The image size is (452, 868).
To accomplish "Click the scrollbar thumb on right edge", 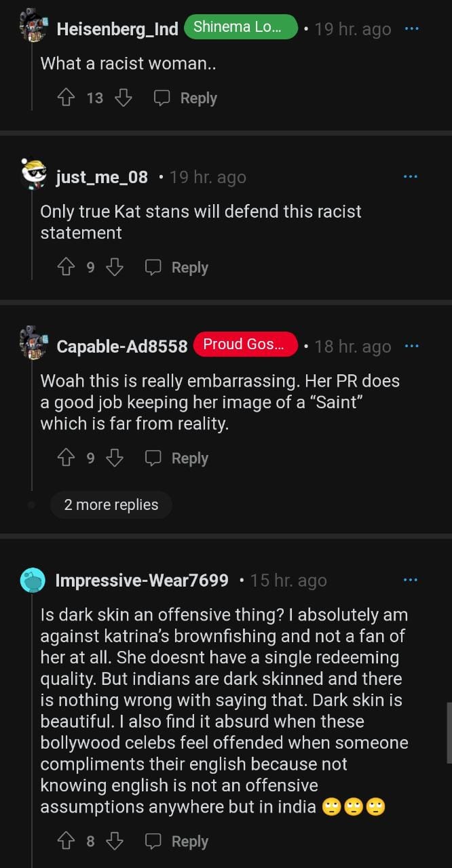I will coord(449,732).
